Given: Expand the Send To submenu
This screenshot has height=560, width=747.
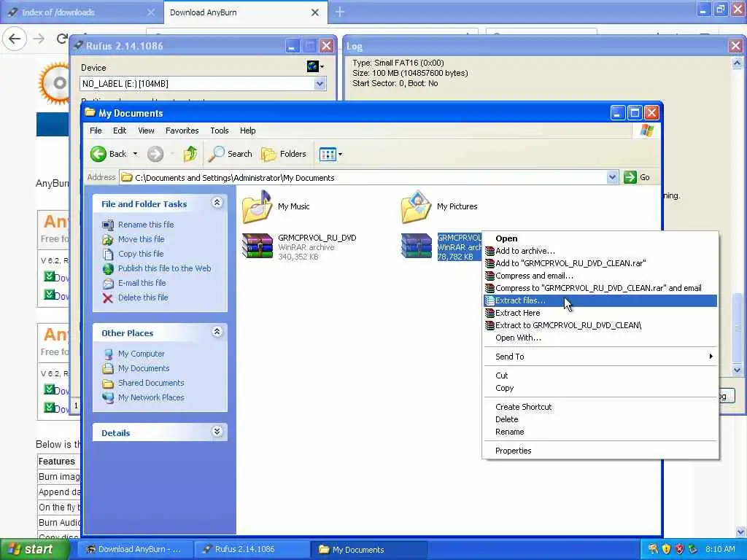Looking at the screenshot, I should pyautogui.click(x=600, y=357).
